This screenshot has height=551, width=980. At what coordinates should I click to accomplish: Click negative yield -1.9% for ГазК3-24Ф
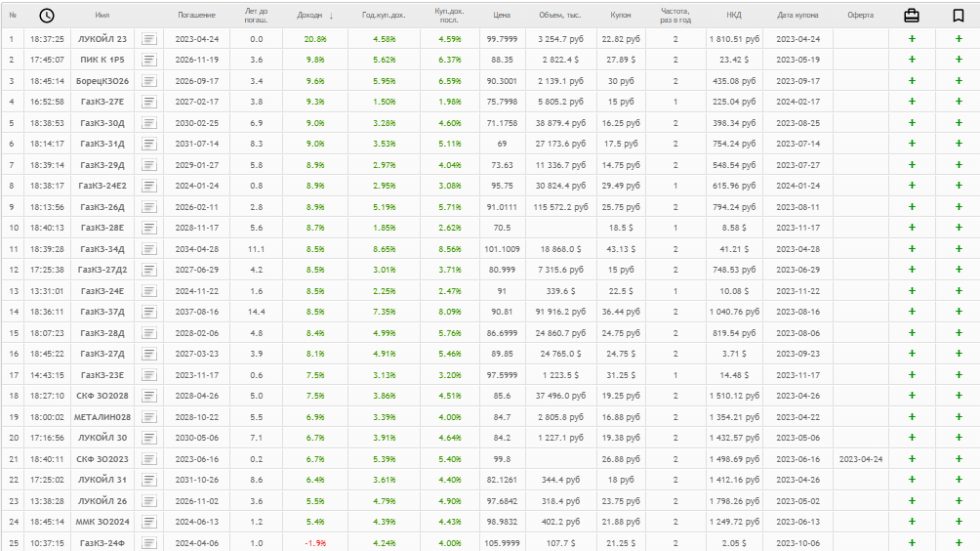pyautogui.click(x=315, y=543)
